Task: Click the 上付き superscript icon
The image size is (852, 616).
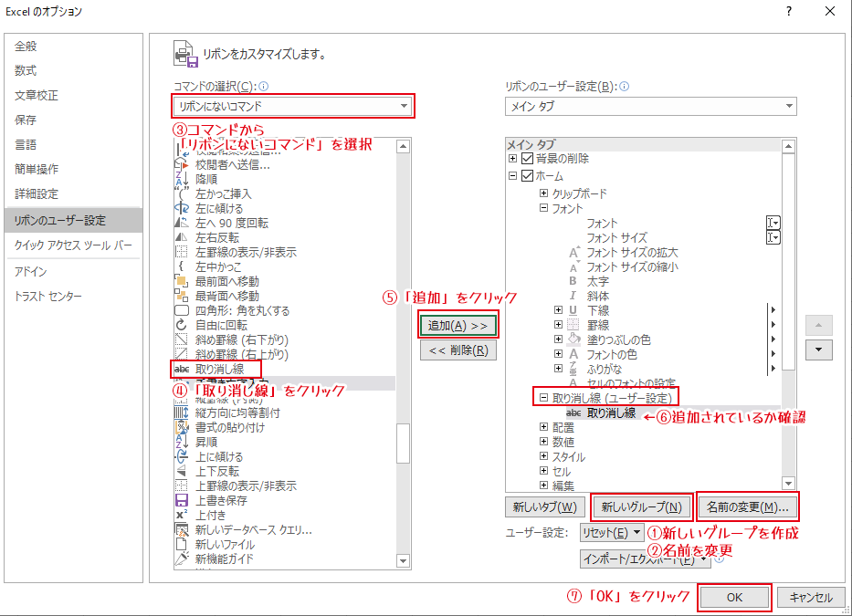Action: 182,515
